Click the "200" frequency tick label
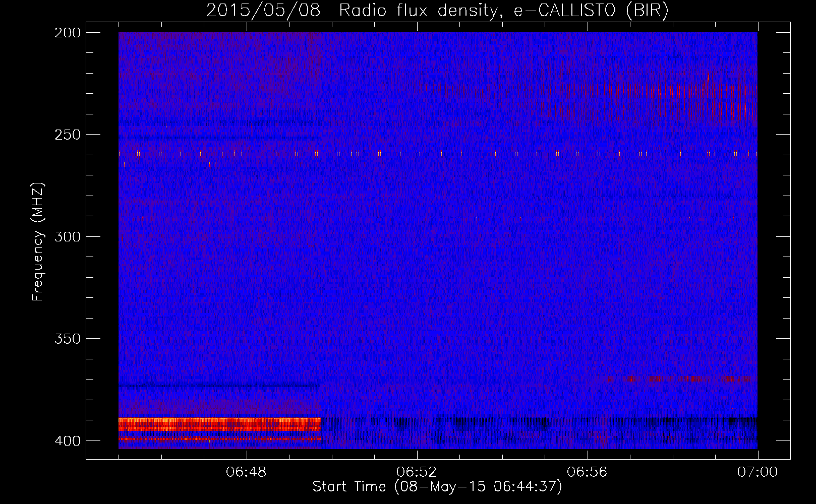816x504 pixels. click(68, 33)
